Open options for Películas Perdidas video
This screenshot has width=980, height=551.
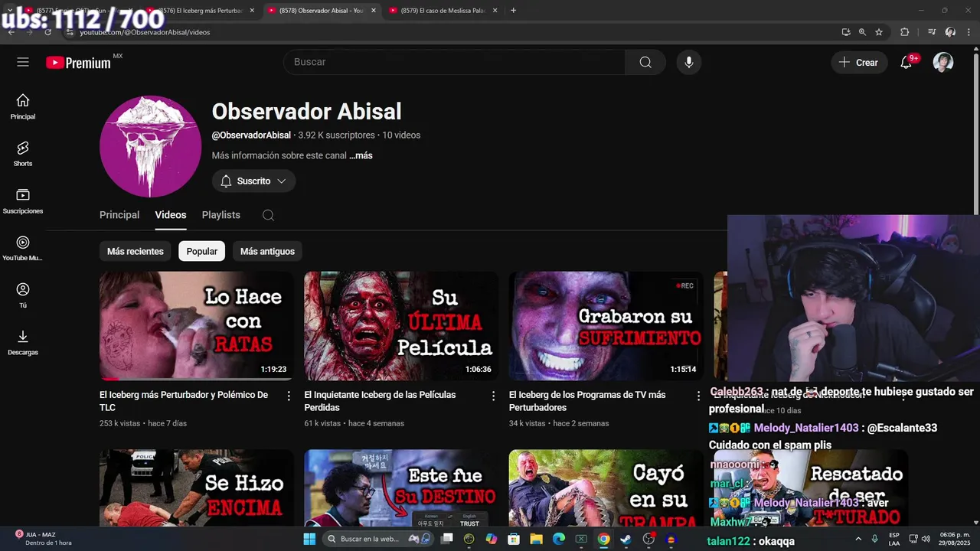493,396
